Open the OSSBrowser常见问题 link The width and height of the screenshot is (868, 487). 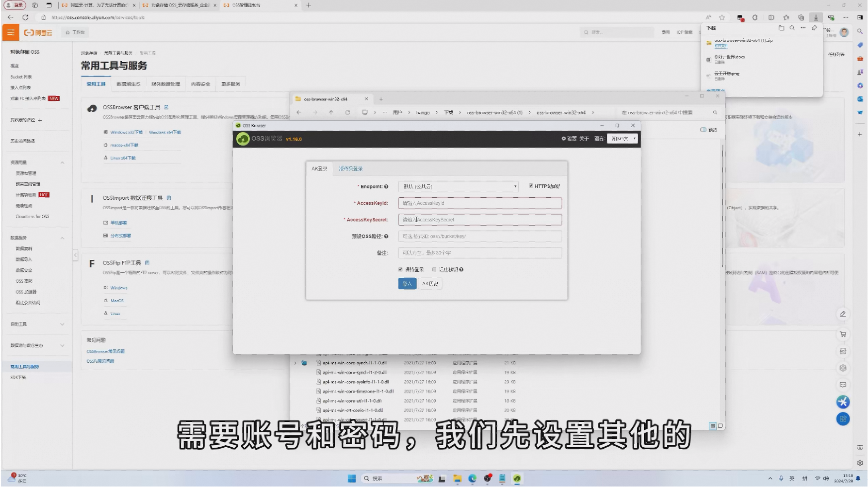pyautogui.click(x=105, y=351)
